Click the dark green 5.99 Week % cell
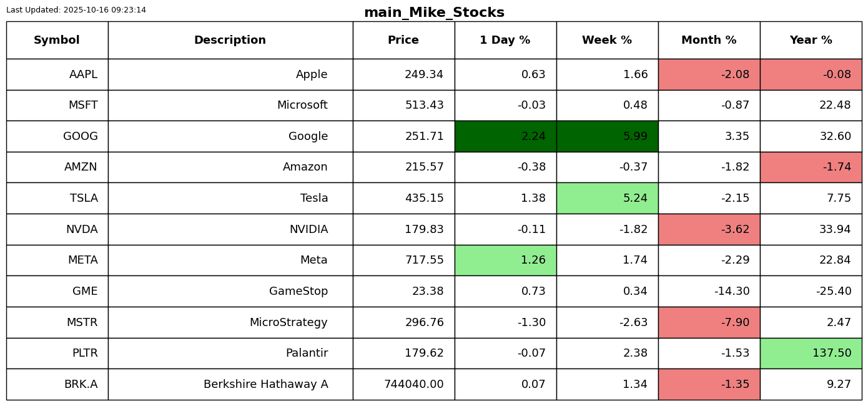The image size is (868, 406). pos(607,136)
